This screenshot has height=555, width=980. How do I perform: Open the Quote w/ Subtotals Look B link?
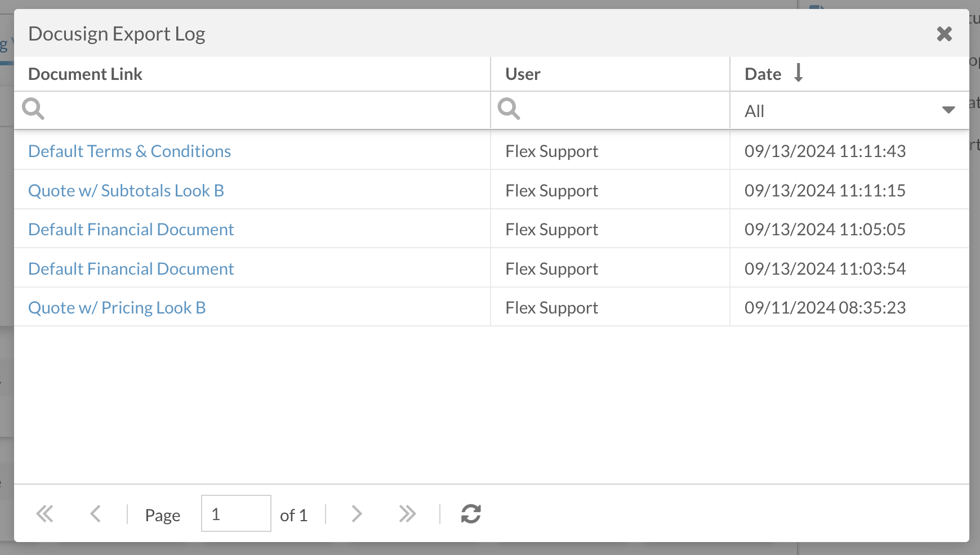126,190
